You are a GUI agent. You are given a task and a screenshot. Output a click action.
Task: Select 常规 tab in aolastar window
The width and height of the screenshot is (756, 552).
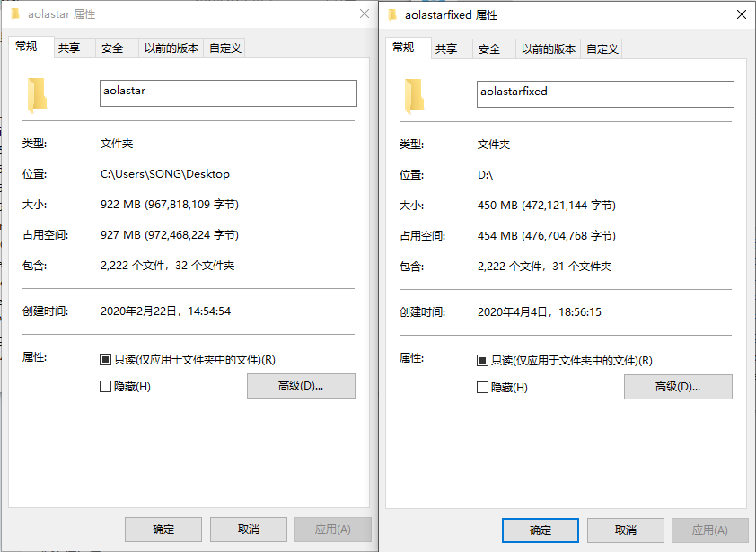31,47
